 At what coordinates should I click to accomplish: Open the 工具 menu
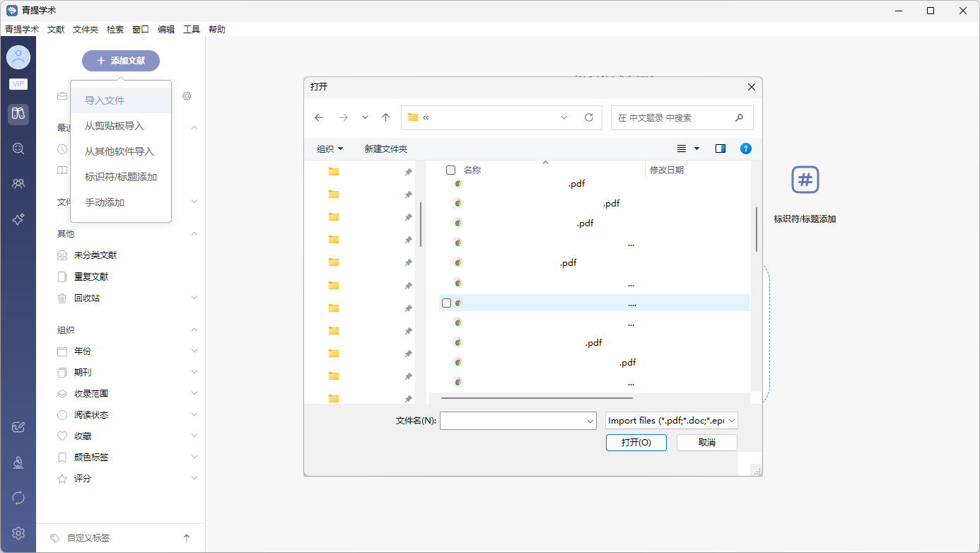pyautogui.click(x=192, y=30)
